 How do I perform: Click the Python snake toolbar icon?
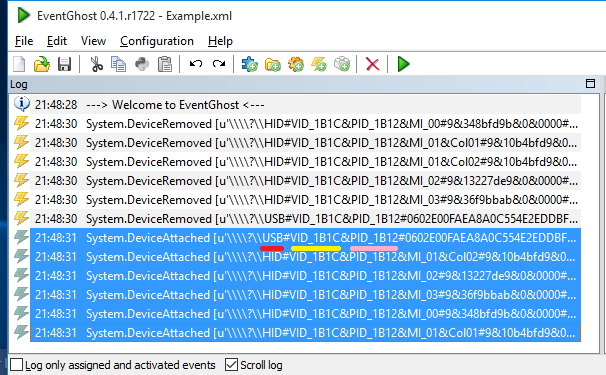142,64
